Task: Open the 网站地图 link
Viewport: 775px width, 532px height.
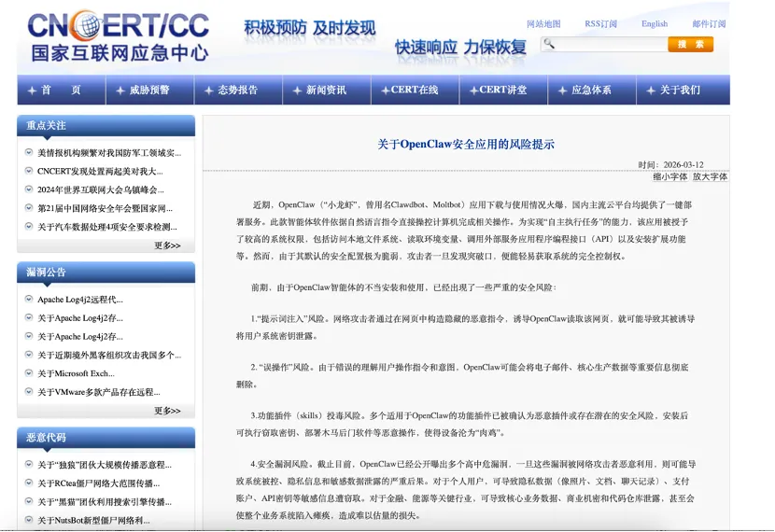Action: [543, 23]
